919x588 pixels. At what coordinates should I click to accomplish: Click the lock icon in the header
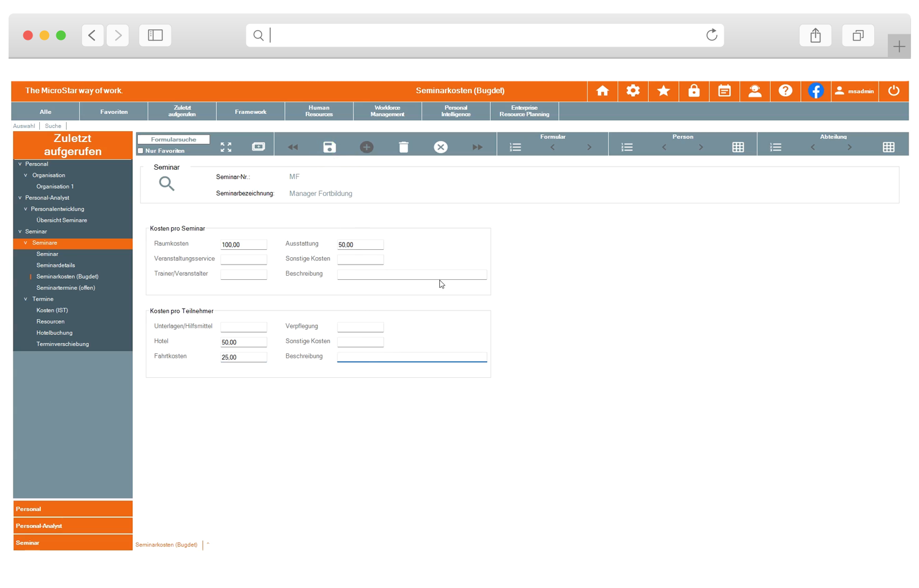694,91
